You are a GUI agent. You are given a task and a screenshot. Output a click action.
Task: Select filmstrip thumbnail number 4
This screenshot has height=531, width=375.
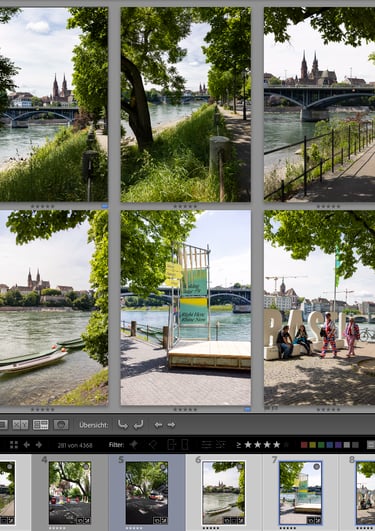tap(70, 493)
